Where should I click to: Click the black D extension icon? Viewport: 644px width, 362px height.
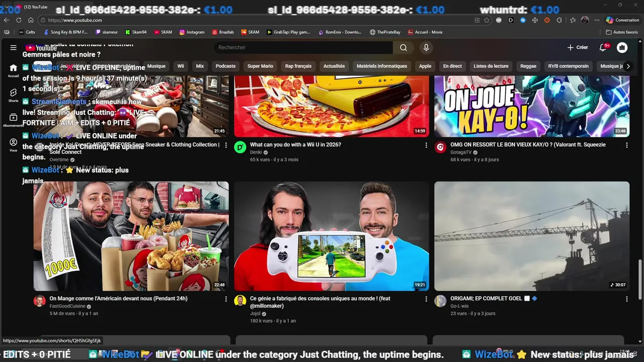click(x=511, y=20)
